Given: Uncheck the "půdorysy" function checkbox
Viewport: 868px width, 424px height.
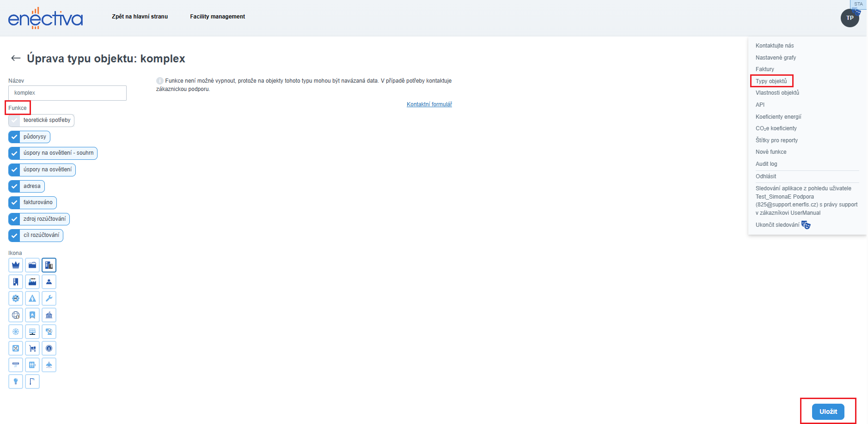Looking at the screenshot, I should 14,137.
